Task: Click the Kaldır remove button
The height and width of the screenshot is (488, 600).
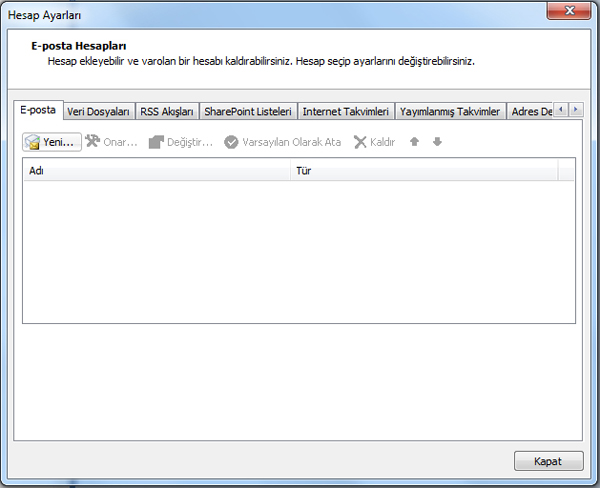Action: pyautogui.click(x=374, y=142)
